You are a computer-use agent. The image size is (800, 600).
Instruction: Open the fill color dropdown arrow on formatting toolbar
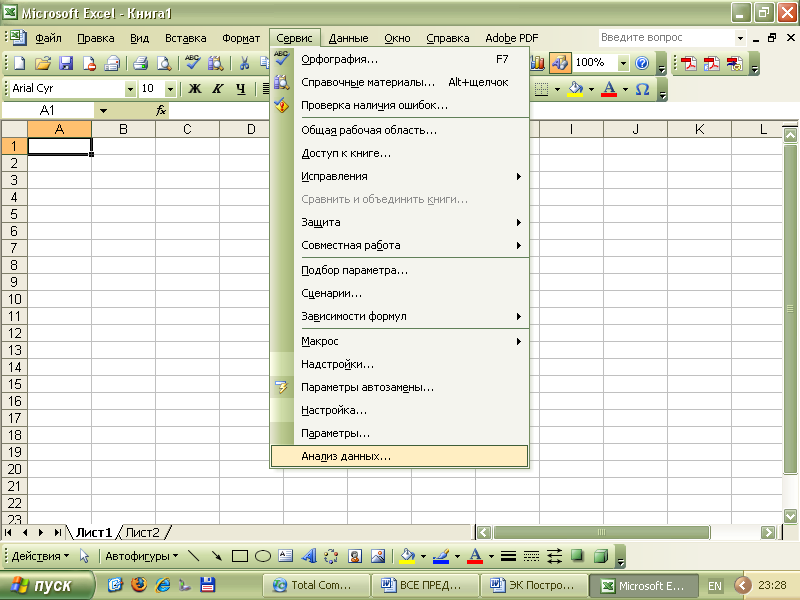tap(591, 89)
